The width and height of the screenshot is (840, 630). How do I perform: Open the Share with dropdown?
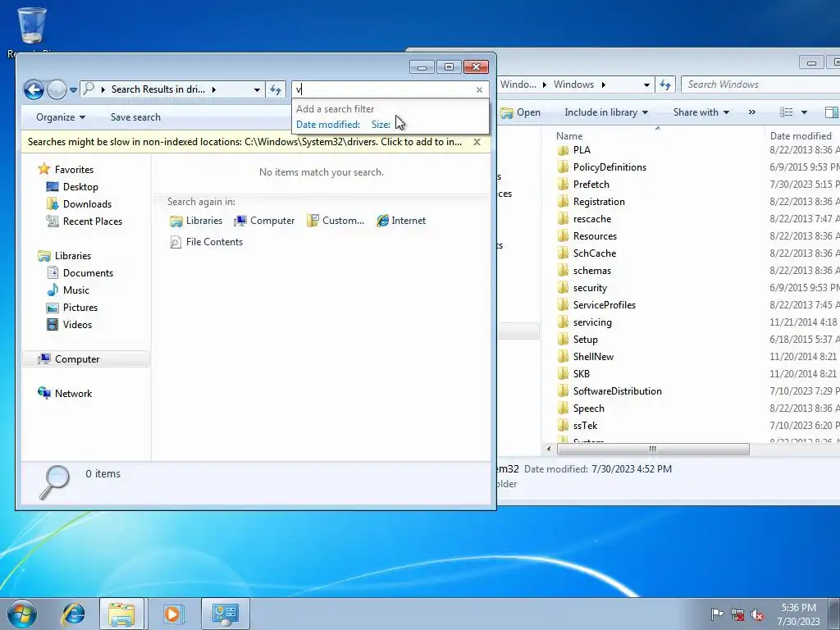tap(701, 112)
